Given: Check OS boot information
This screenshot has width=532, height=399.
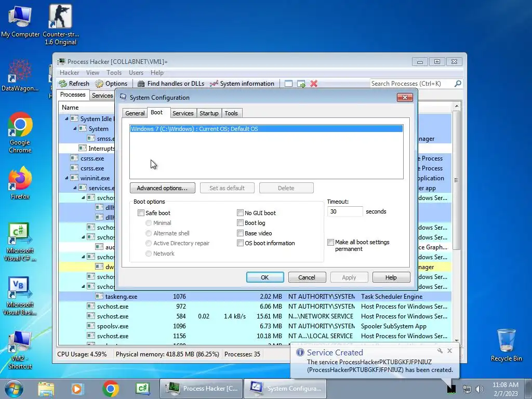Looking at the screenshot, I should (240, 243).
